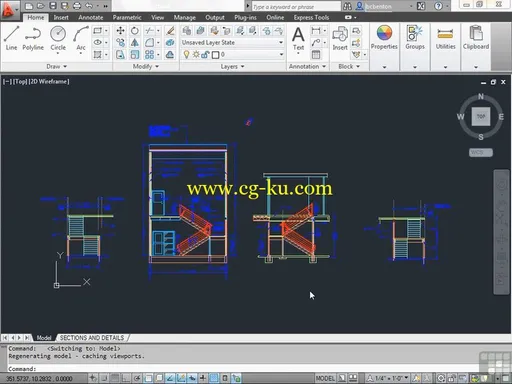The width and height of the screenshot is (512, 384).
Task: Toggle layer freeze sun icon for layer 0
Action: 196,54
